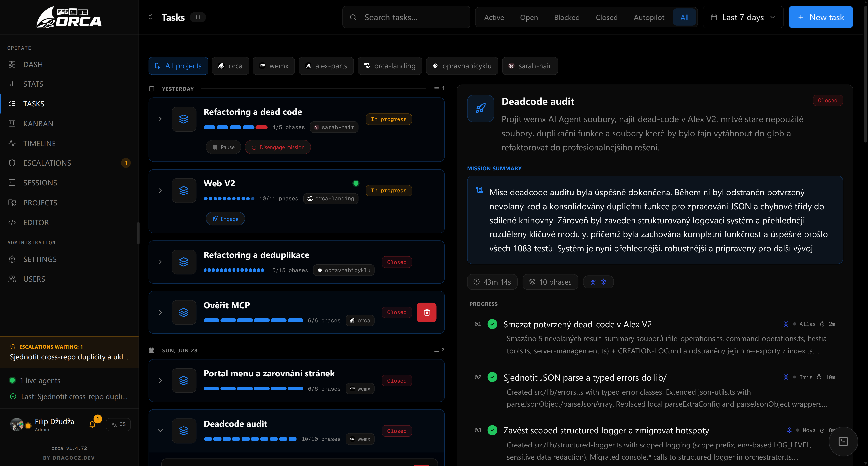This screenshot has width=868, height=466.
Task: Filter tasks by wemx project
Action: pos(274,66)
